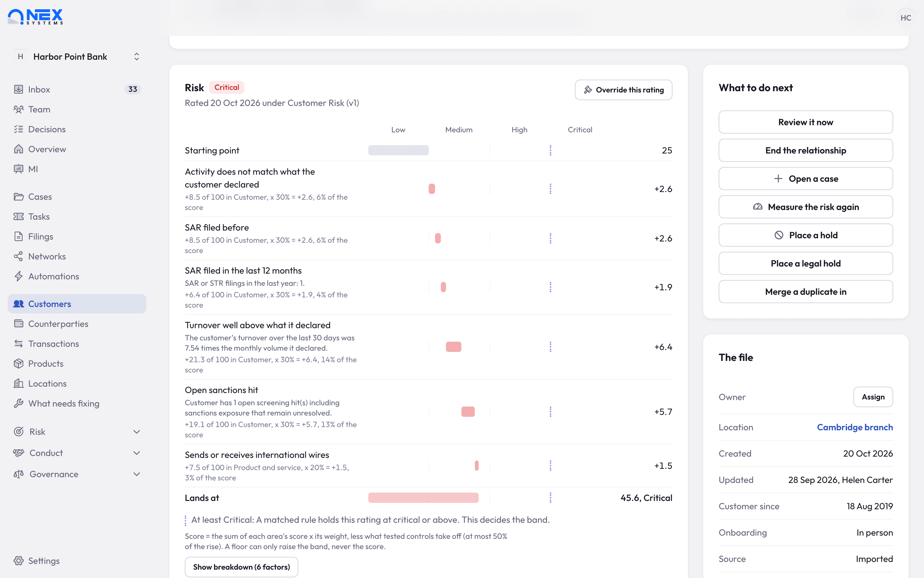Click Place a legal hold
924x578 pixels.
806,263
